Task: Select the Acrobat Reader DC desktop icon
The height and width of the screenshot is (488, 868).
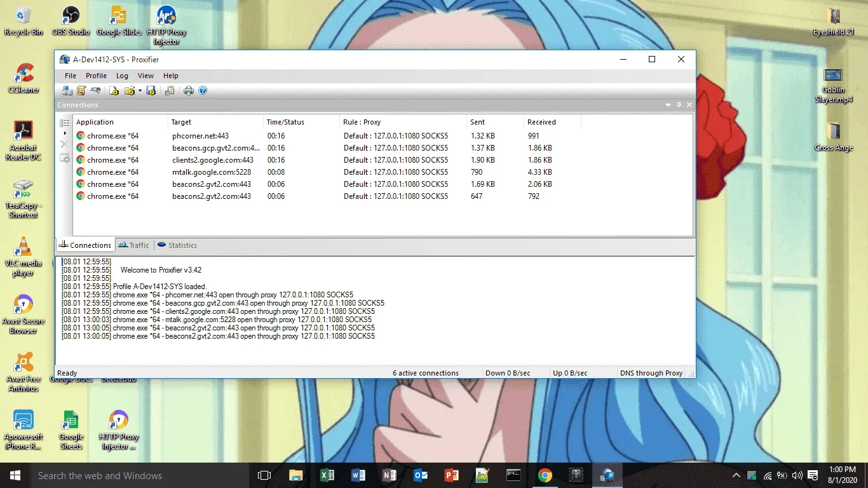Action: [23, 140]
